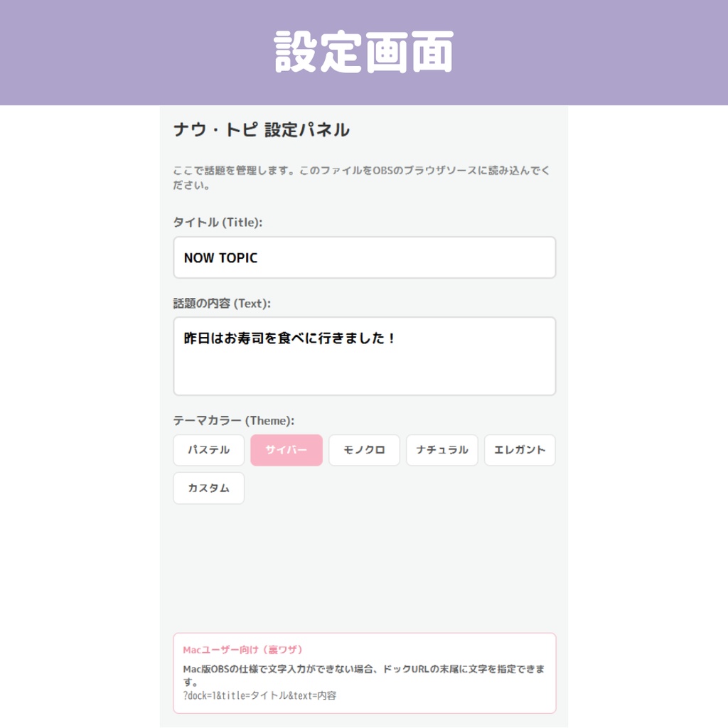Select the パステル theme color
The image size is (728, 728).
(x=208, y=450)
